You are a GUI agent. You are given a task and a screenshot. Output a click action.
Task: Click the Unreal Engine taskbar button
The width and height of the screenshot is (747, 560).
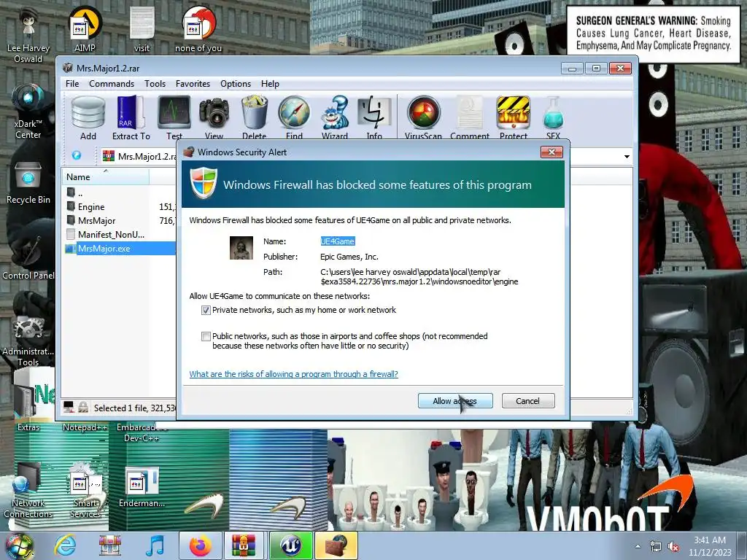[x=290, y=545]
